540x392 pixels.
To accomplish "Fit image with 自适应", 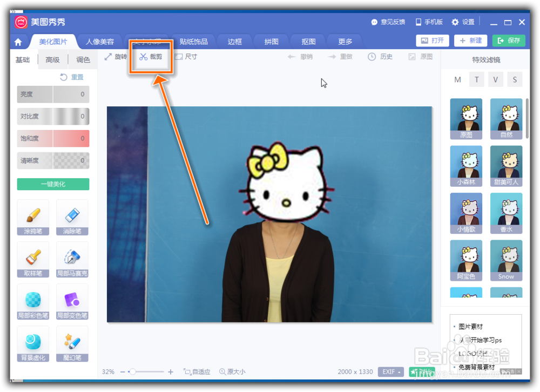I will pos(197,372).
